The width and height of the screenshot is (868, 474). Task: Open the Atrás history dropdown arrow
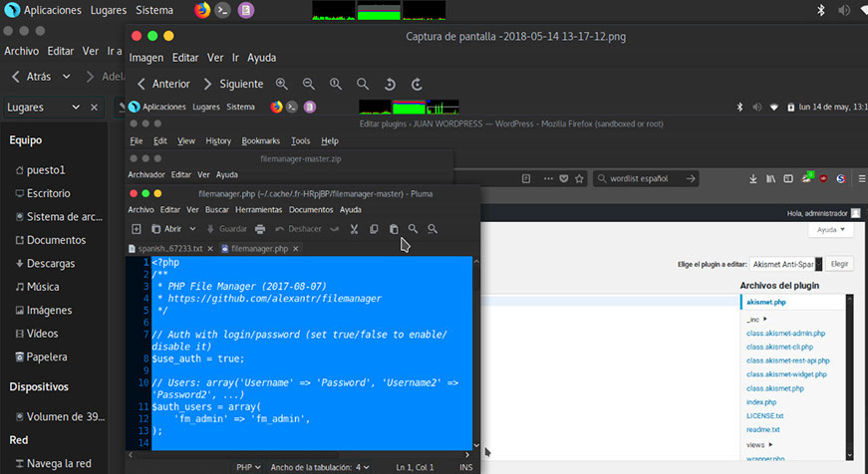[67, 77]
